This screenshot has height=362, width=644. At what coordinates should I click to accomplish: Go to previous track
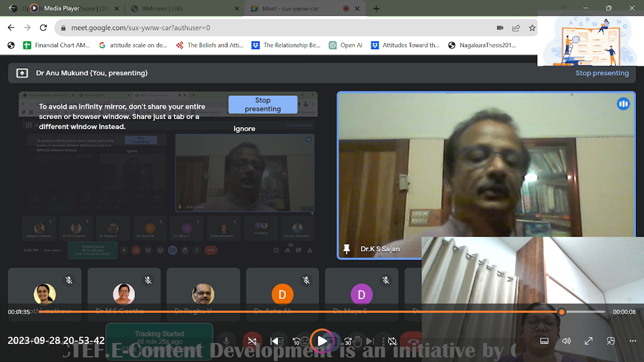pos(275,341)
